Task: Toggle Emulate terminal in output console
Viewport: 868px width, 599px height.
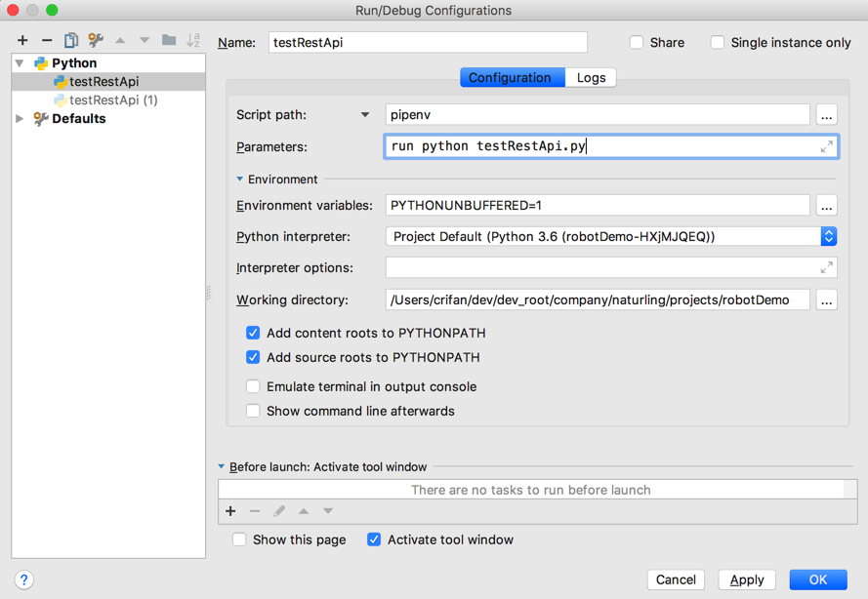Action: [253, 386]
